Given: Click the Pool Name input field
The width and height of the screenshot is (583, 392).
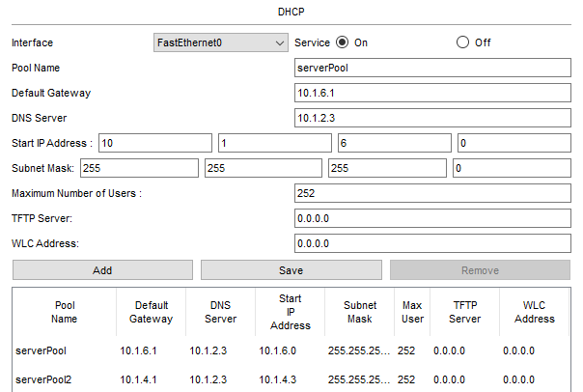Looking at the screenshot, I should [x=432, y=68].
